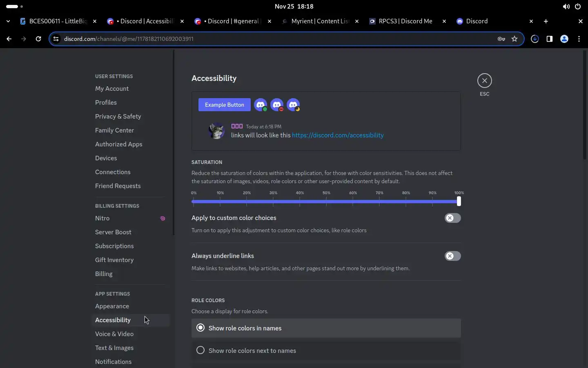Open the discord.com/accessibility preview link

click(x=338, y=135)
